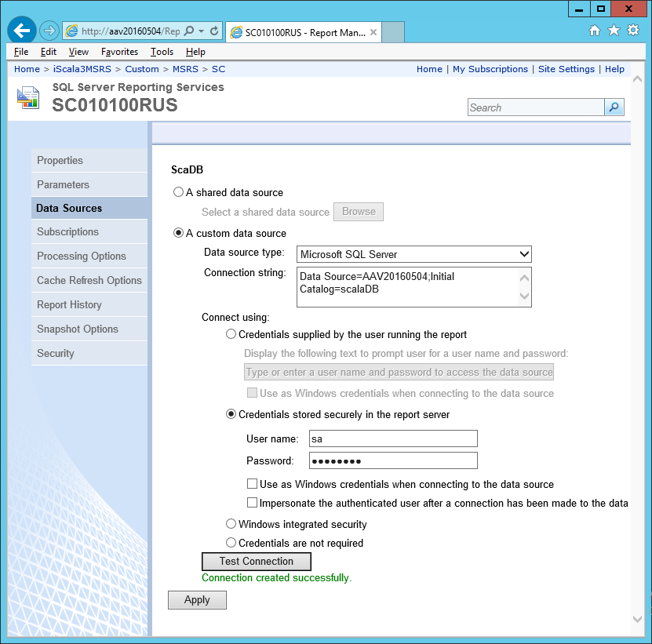This screenshot has height=644, width=652.
Task: Select Windows integrated security option
Action: 231,524
